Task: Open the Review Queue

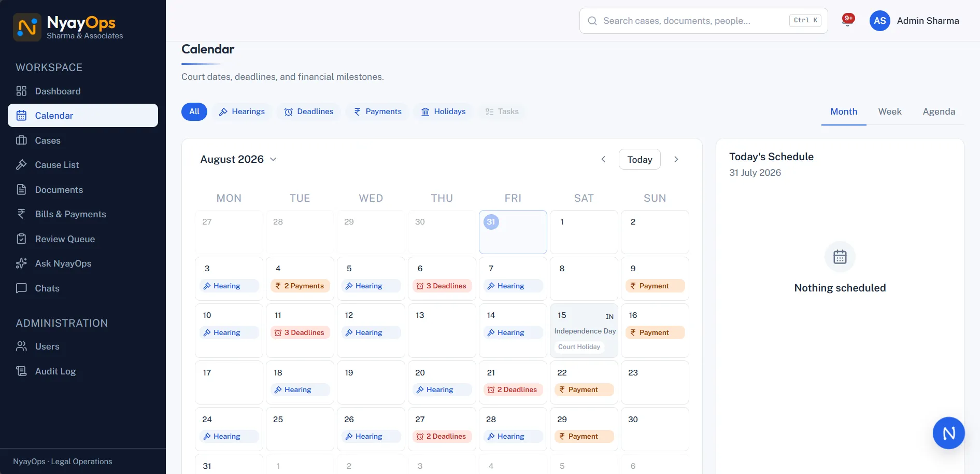Action: (83, 239)
